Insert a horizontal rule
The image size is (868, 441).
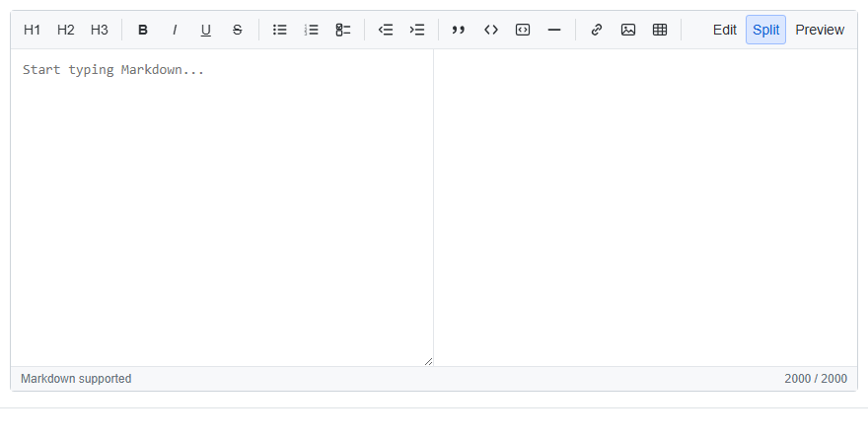(554, 30)
